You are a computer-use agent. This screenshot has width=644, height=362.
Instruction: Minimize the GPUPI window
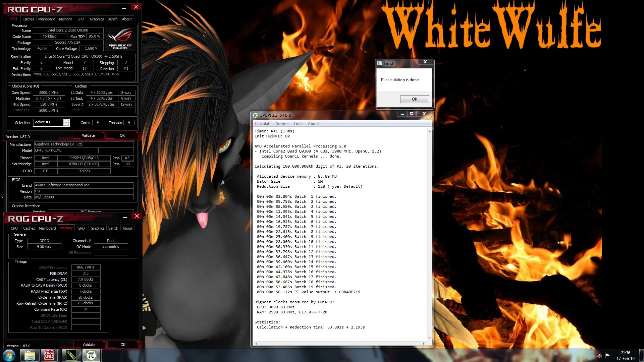pyautogui.click(x=402, y=114)
